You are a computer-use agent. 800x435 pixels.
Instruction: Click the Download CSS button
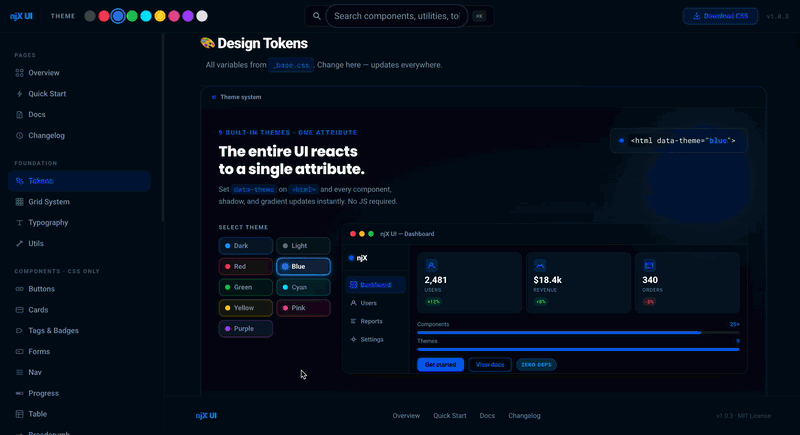pyautogui.click(x=720, y=16)
